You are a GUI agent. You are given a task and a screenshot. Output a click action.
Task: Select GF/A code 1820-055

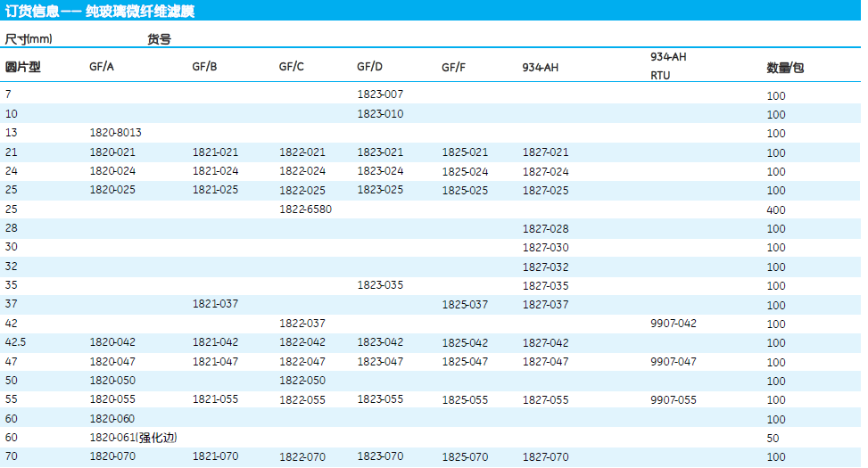[x=113, y=399]
